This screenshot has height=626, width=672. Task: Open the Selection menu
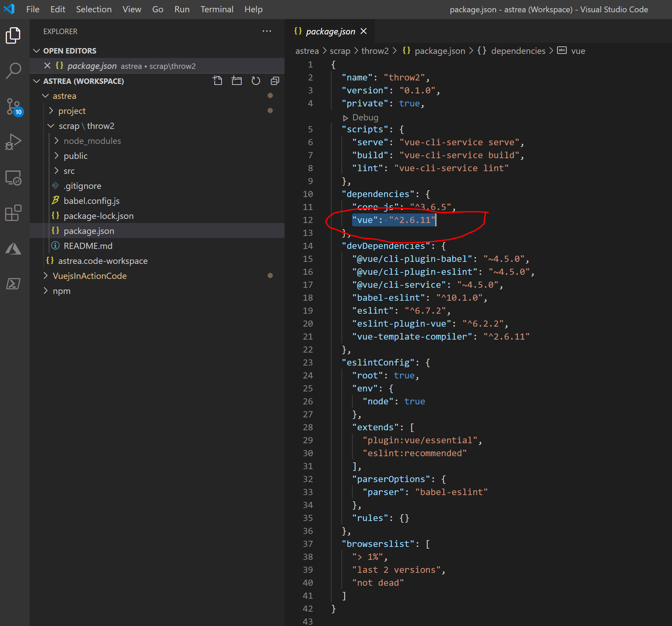click(94, 9)
